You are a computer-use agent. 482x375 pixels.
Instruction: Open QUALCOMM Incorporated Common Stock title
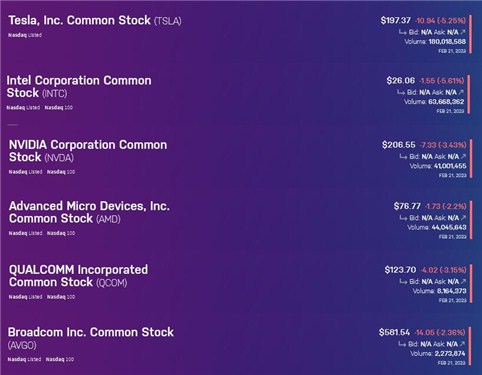click(x=78, y=276)
